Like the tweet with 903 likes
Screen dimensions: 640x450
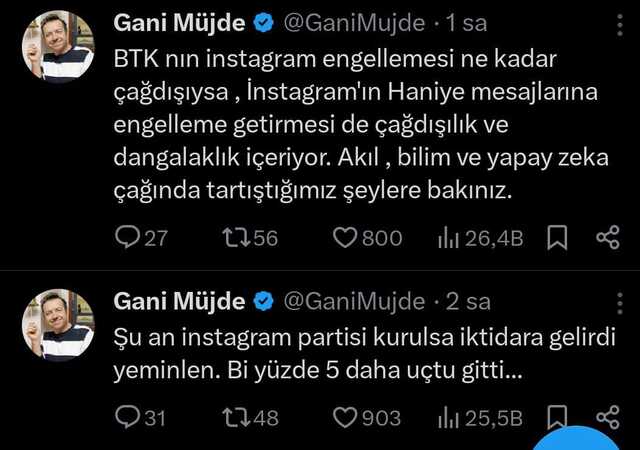tap(345, 417)
